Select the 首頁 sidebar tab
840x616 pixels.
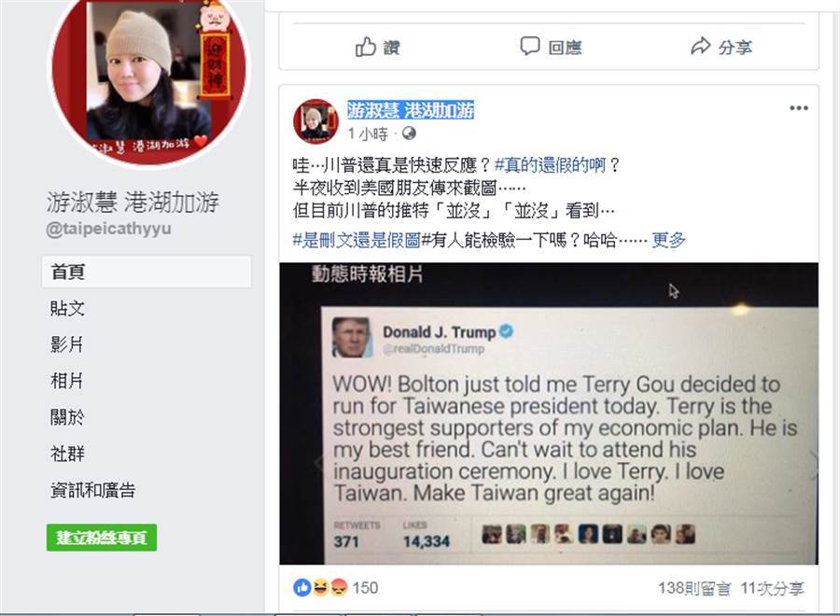tap(147, 272)
